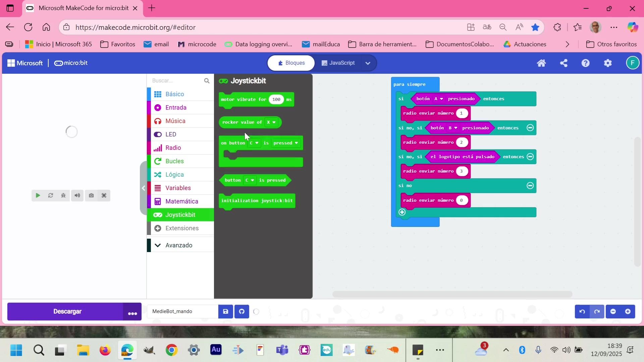Switch editor to JavaScript view
The height and width of the screenshot is (362, 644).
338,63
